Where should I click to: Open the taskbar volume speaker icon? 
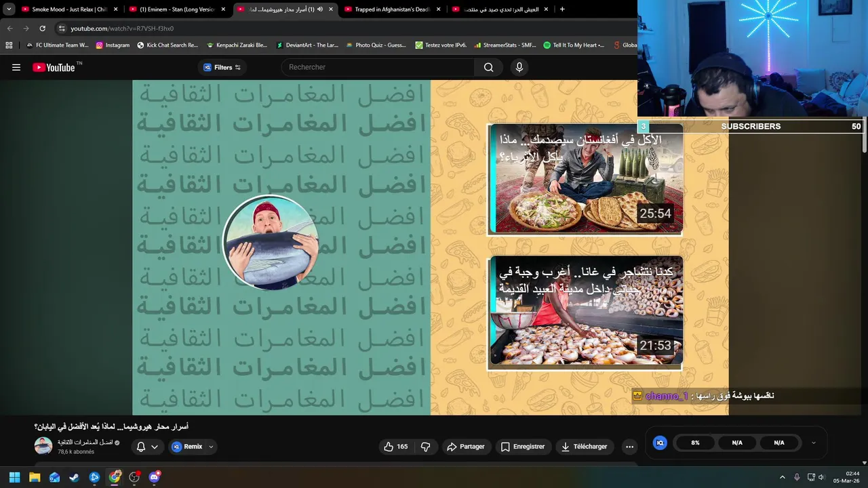pyautogui.click(x=821, y=477)
